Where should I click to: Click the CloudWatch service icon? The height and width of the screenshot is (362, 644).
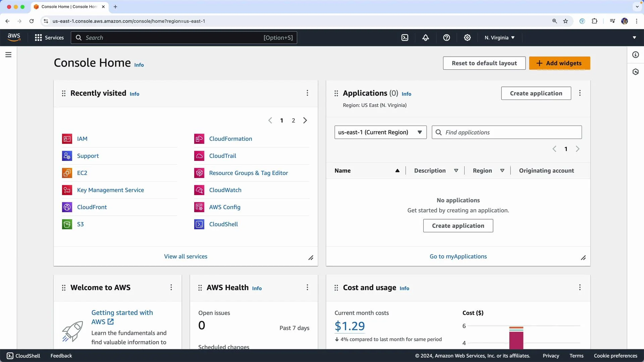(199, 190)
